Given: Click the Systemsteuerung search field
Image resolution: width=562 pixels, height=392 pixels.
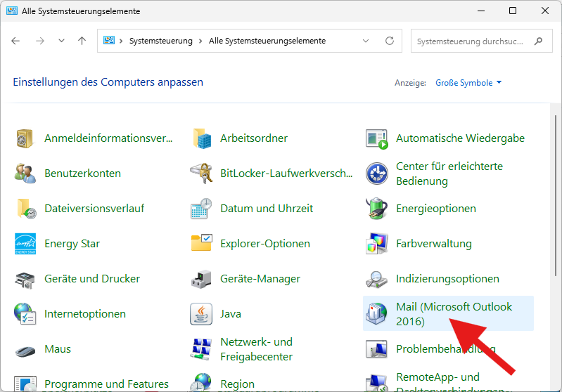Looking at the screenshot, I should tap(471, 41).
